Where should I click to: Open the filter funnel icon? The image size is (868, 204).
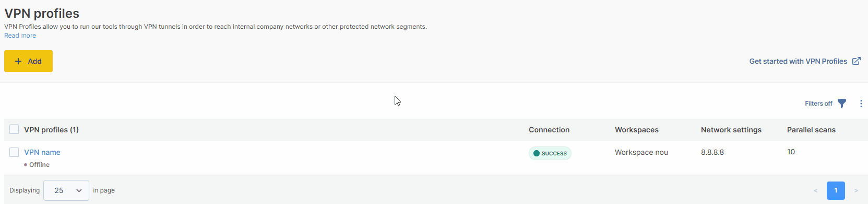pos(842,104)
